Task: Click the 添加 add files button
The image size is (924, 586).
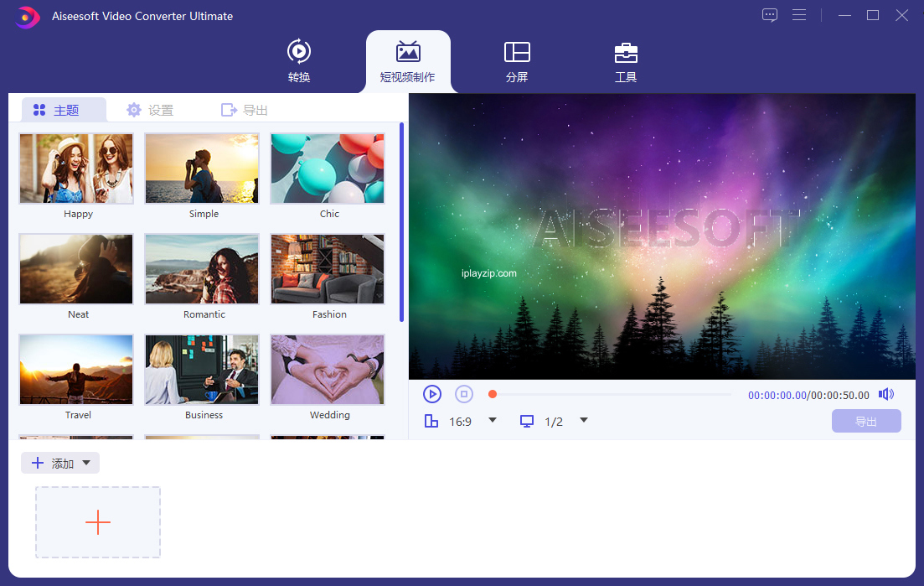Action: (x=60, y=463)
